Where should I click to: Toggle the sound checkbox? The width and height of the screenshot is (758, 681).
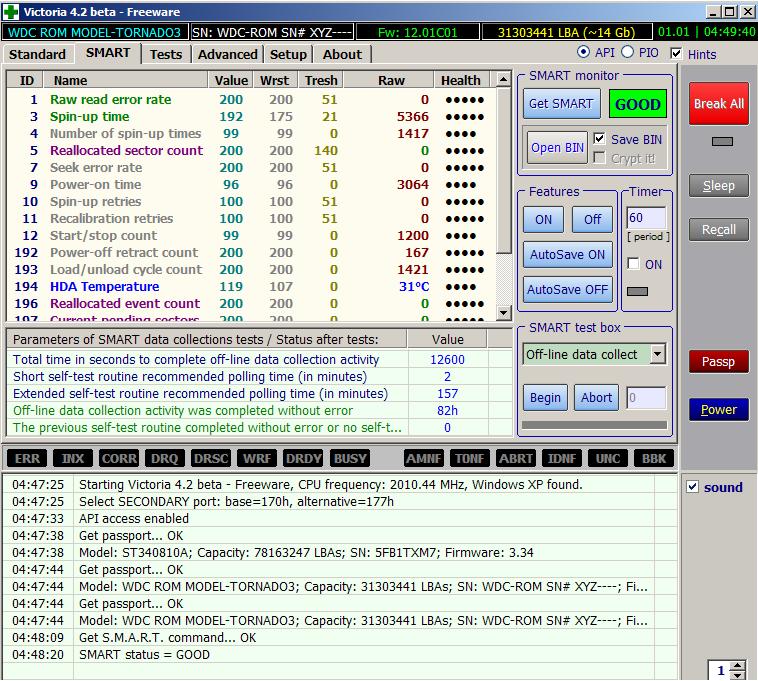(693, 487)
